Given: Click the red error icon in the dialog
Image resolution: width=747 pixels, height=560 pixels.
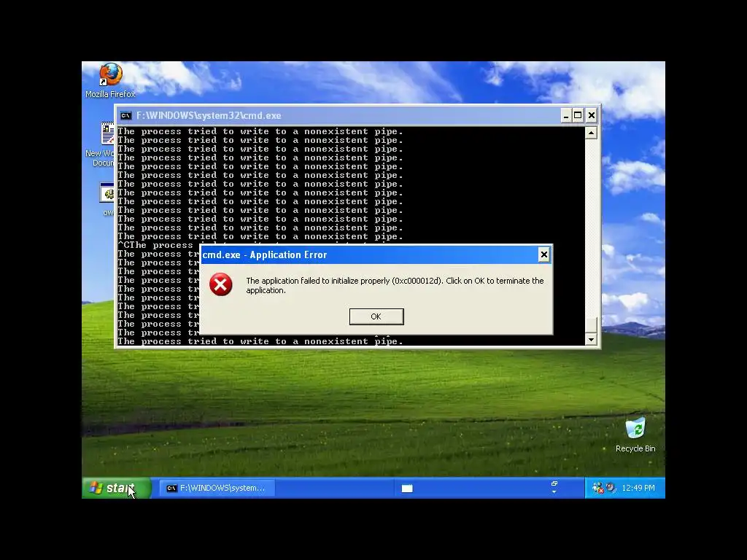Looking at the screenshot, I should click(x=221, y=284).
